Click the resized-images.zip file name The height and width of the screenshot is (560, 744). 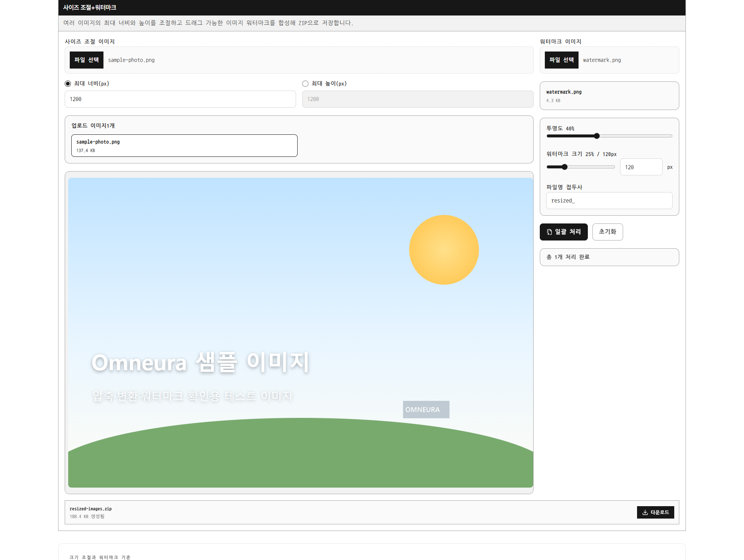click(x=91, y=509)
